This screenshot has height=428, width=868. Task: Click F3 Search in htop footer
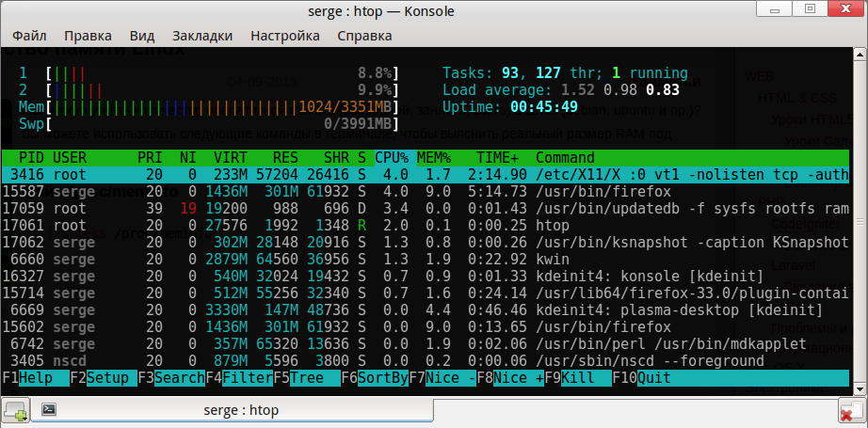click(171, 378)
